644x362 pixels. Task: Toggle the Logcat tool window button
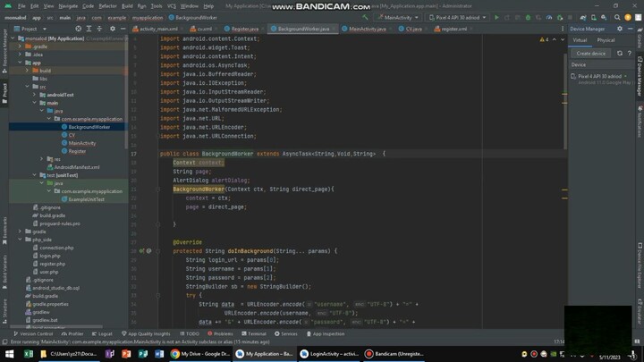tap(102, 333)
